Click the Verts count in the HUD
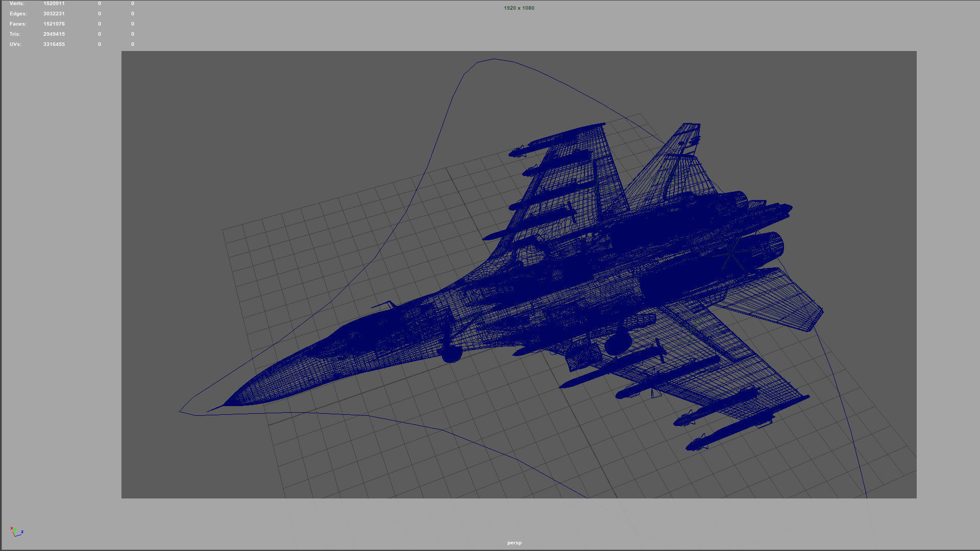Screen dimensions: 980x551 tap(54, 3)
